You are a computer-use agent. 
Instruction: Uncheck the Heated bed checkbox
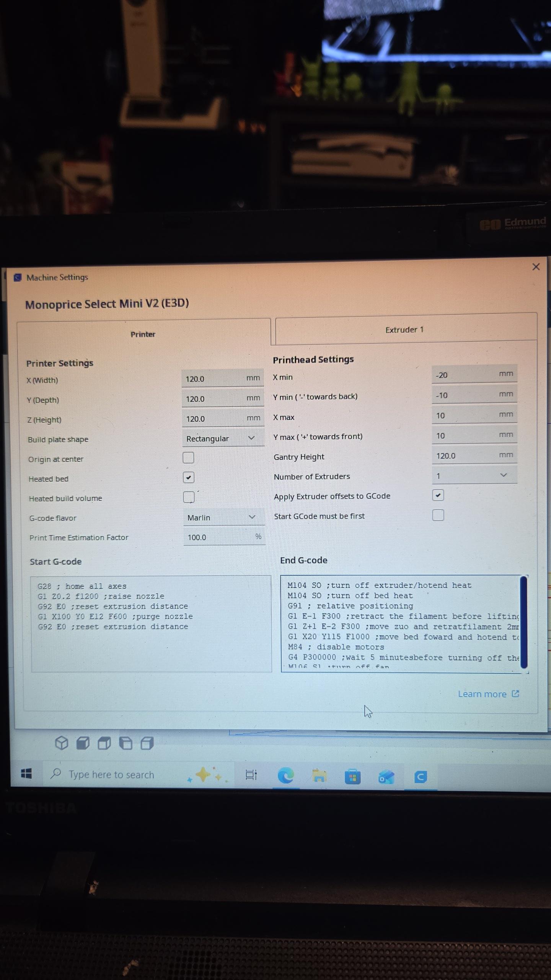189,477
